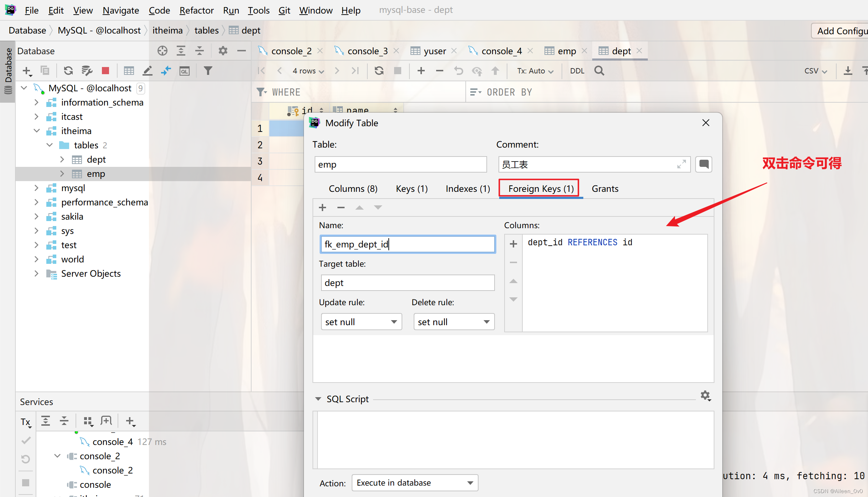This screenshot has width=868, height=497.
Task: Switch to the console_3 editor tab
Action: (367, 51)
